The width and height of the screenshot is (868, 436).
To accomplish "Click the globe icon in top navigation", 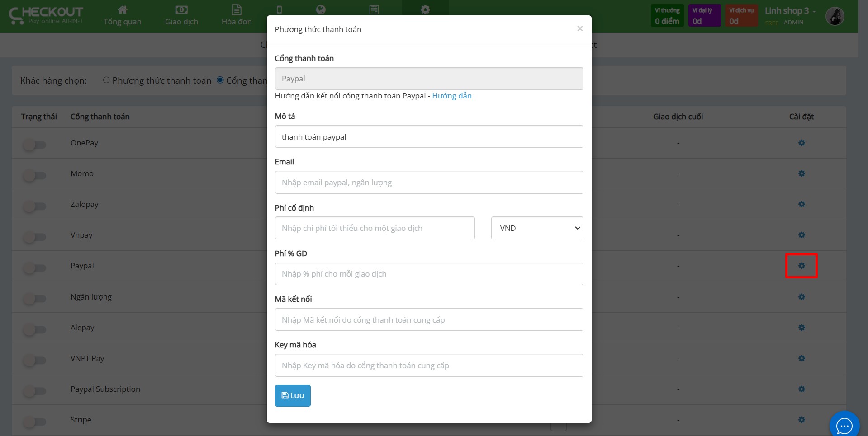I will [x=321, y=9].
